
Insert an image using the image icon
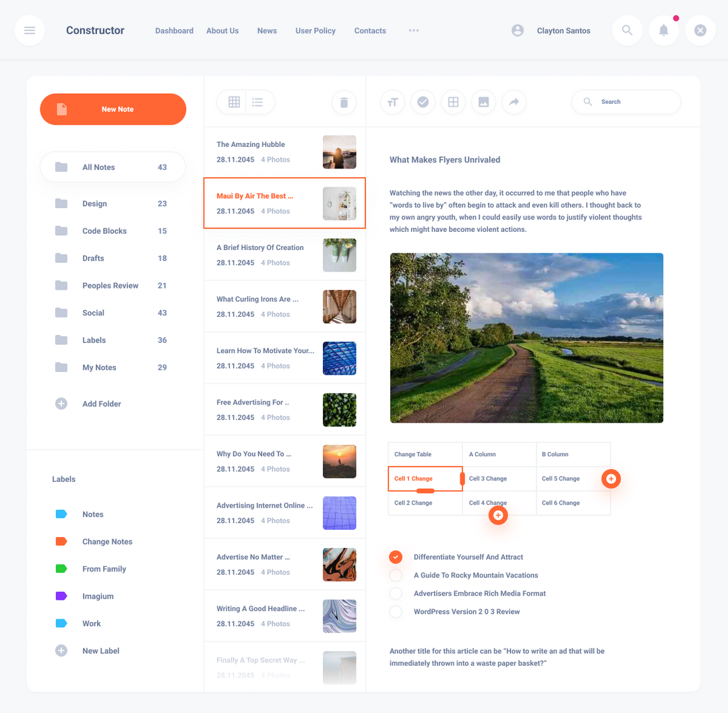[x=483, y=102]
